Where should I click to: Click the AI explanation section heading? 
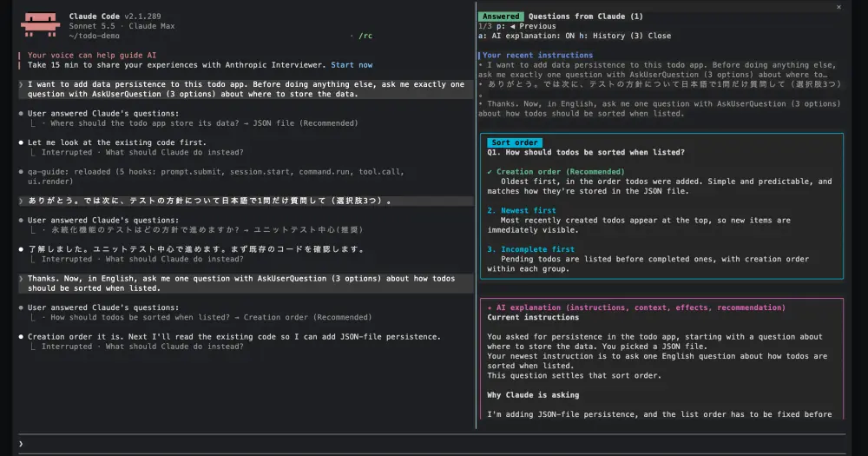tap(636, 307)
